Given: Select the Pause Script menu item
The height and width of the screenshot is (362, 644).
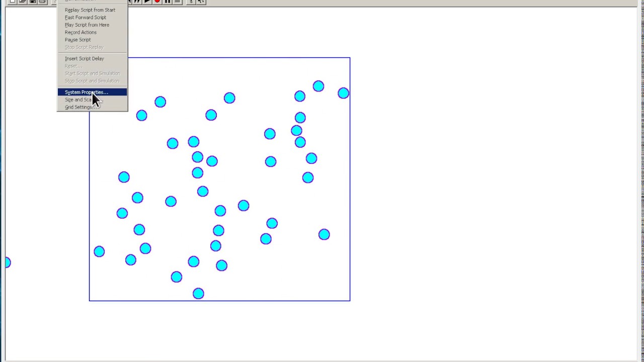Looking at the screenshot, I should click(x=92, y=40).
